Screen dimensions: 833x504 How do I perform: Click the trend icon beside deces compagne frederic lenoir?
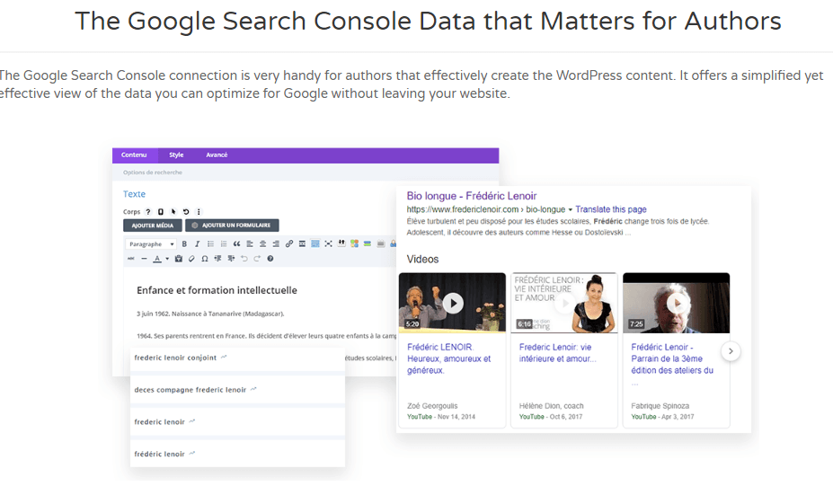tap(253, 389)
